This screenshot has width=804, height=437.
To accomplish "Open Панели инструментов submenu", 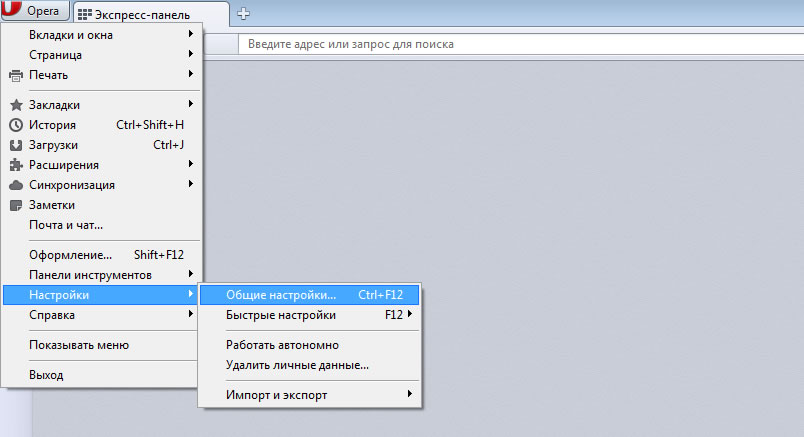I will (102, 275).
